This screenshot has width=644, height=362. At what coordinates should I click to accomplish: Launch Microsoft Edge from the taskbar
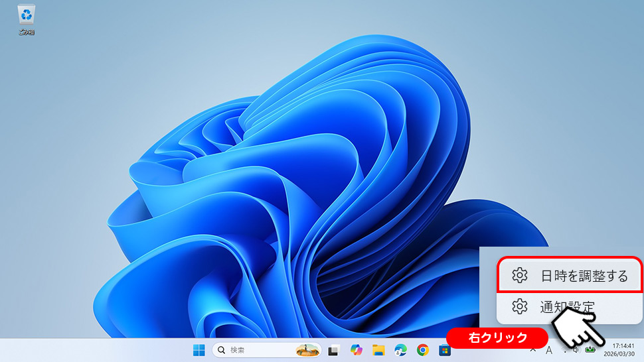[x=400, y=350]
